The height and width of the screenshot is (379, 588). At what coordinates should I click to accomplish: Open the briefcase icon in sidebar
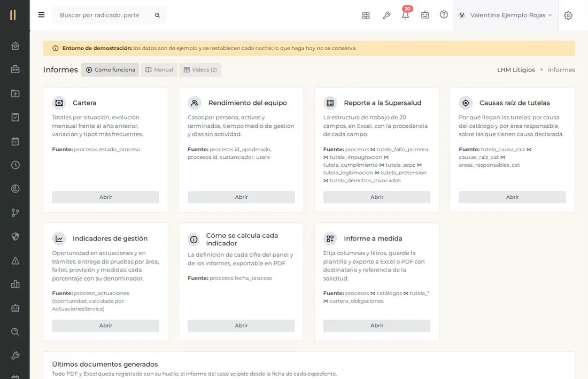coord(15,69)
